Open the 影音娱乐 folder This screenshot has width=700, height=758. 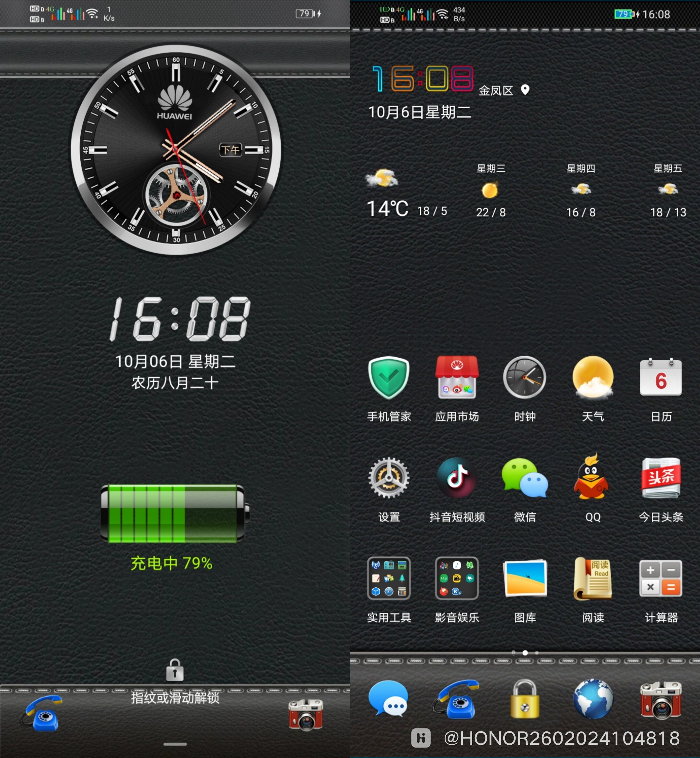457,578
